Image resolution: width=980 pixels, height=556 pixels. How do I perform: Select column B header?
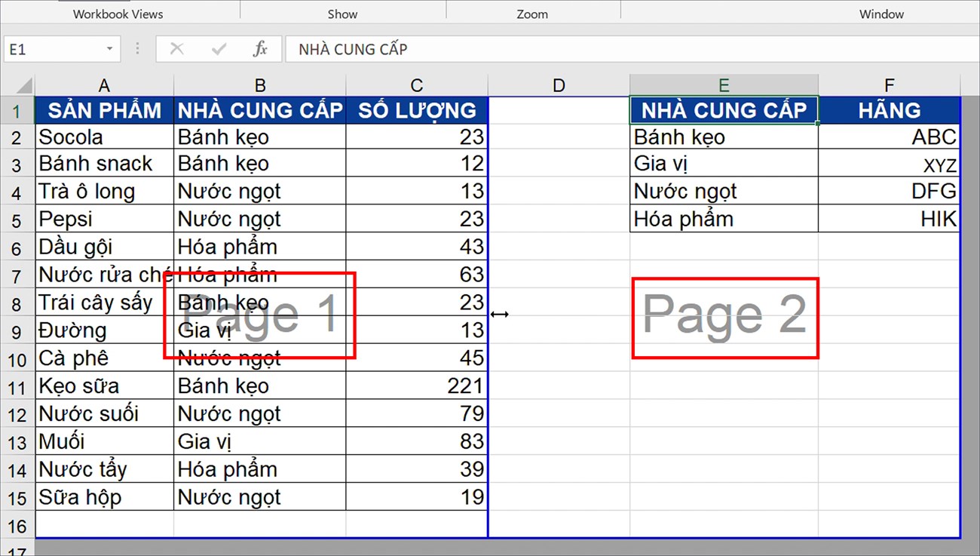pos(260,85)
